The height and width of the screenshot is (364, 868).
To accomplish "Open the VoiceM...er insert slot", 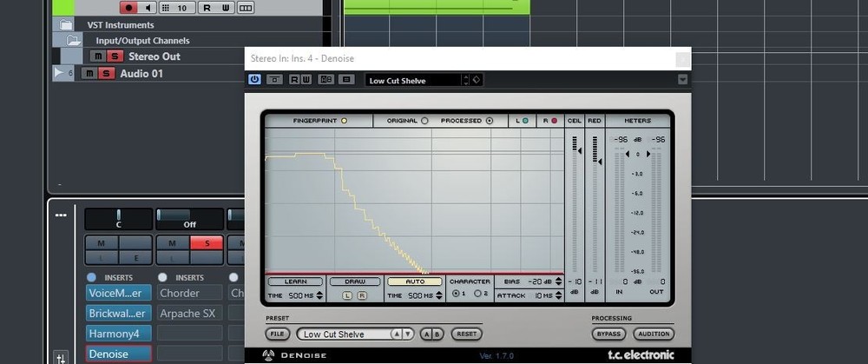I will [x=118, y=293].
